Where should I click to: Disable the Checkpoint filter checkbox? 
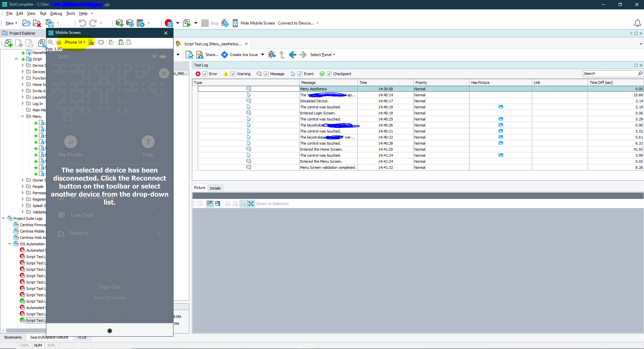[329, 74]
